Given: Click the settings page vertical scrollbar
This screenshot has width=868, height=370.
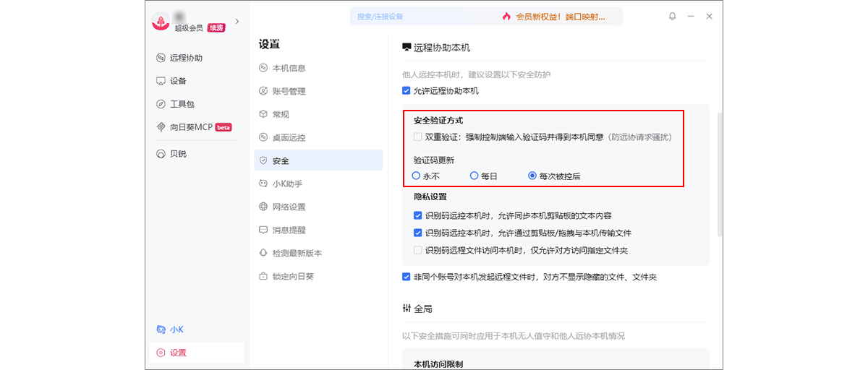Looking at the screenshot, I should pos(719,175).
